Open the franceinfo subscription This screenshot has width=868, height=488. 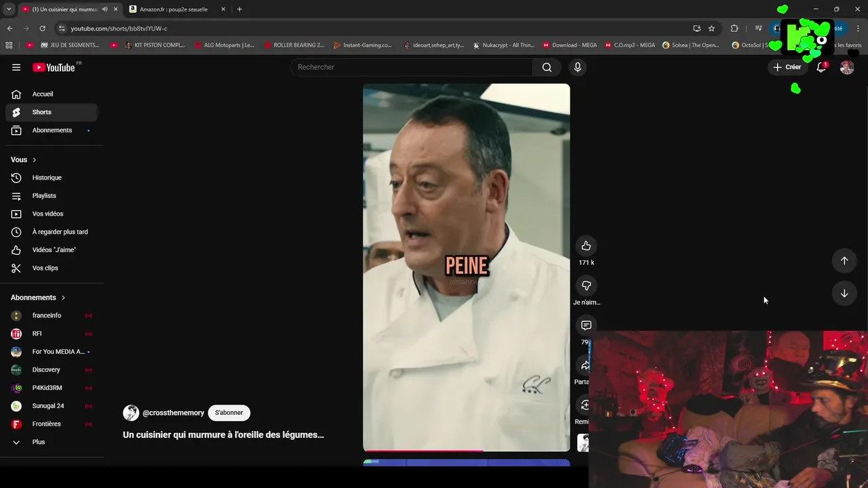(52, 315)
